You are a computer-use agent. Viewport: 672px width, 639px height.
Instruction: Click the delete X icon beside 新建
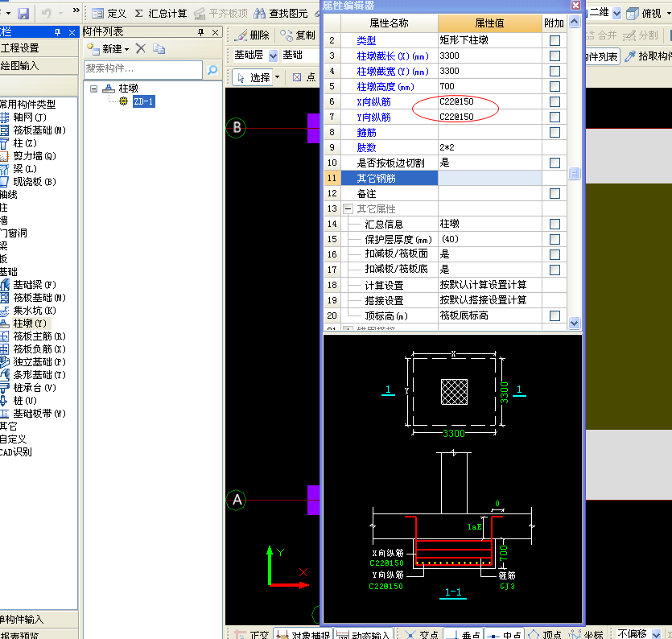point(141,48)
